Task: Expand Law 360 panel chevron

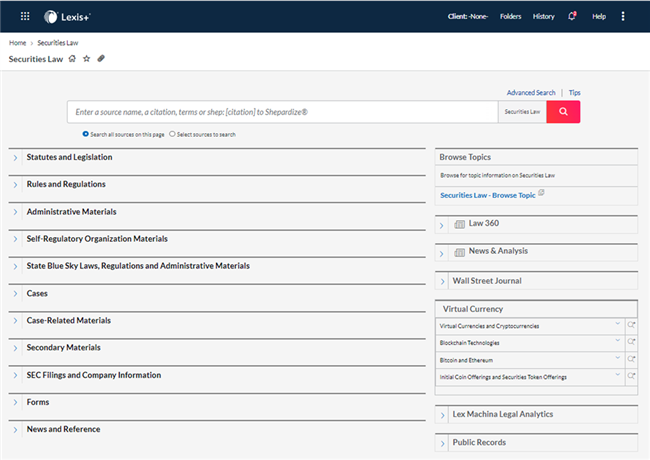Action: click(x=441, y=226)
